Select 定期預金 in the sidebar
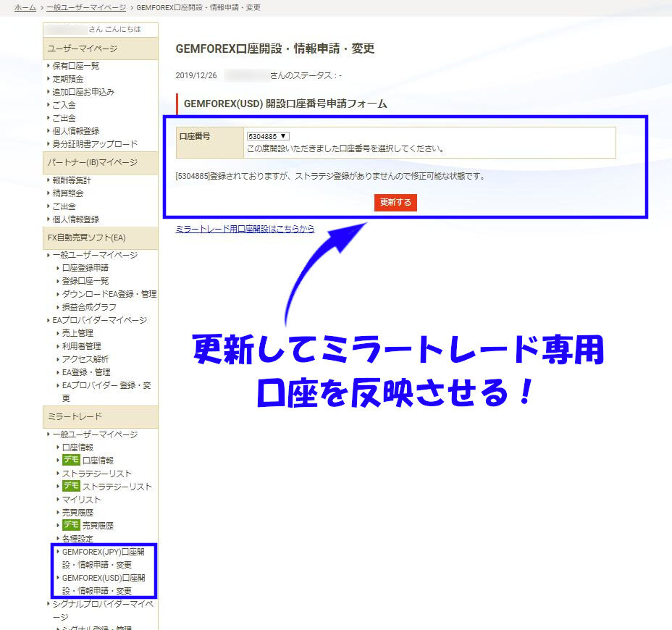This screenshot has height=630, width=672. (x=68, y=79)
